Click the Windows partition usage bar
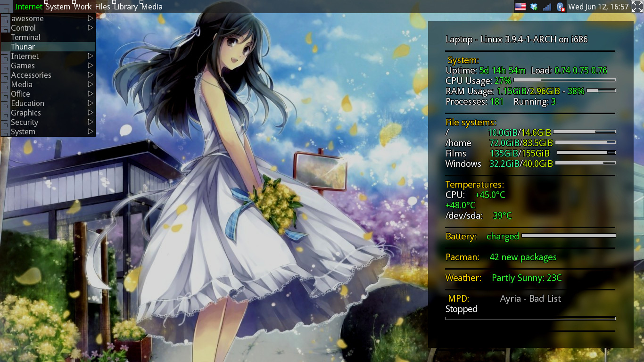Viewport: 644px width, 362px height. click(585, 163)
